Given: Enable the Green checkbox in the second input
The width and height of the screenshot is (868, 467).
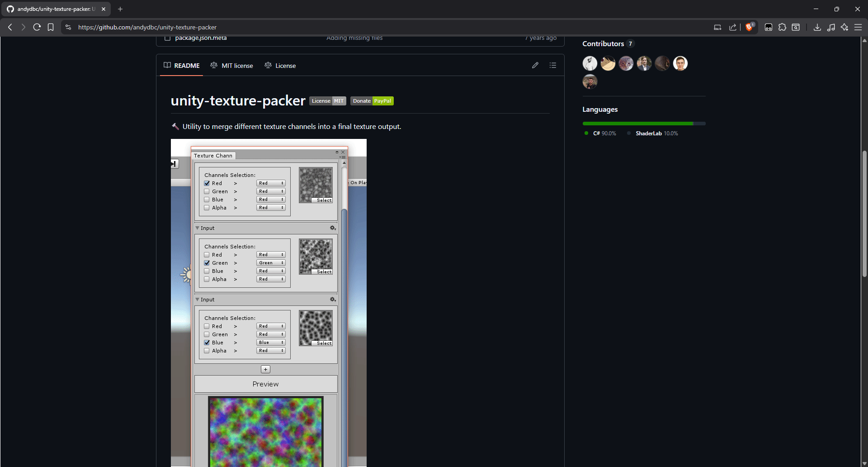Looking at the screenshot, I should pyautogui.click(x=207, y=262).
